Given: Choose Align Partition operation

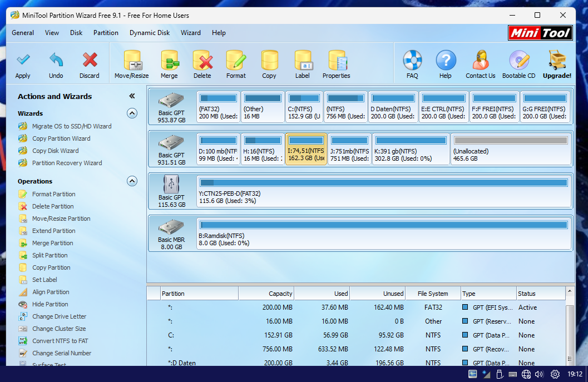Looking at the screenshot, I should [51, 292].
